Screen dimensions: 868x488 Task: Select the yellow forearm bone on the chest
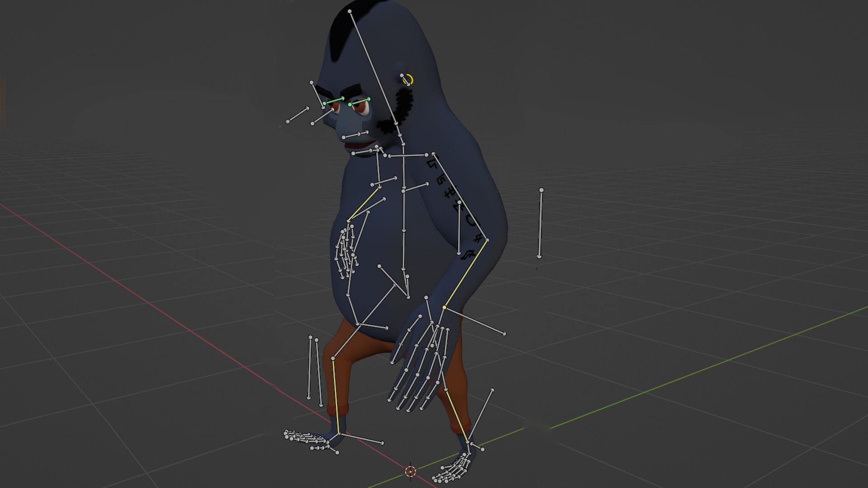[x=363, y=205]
